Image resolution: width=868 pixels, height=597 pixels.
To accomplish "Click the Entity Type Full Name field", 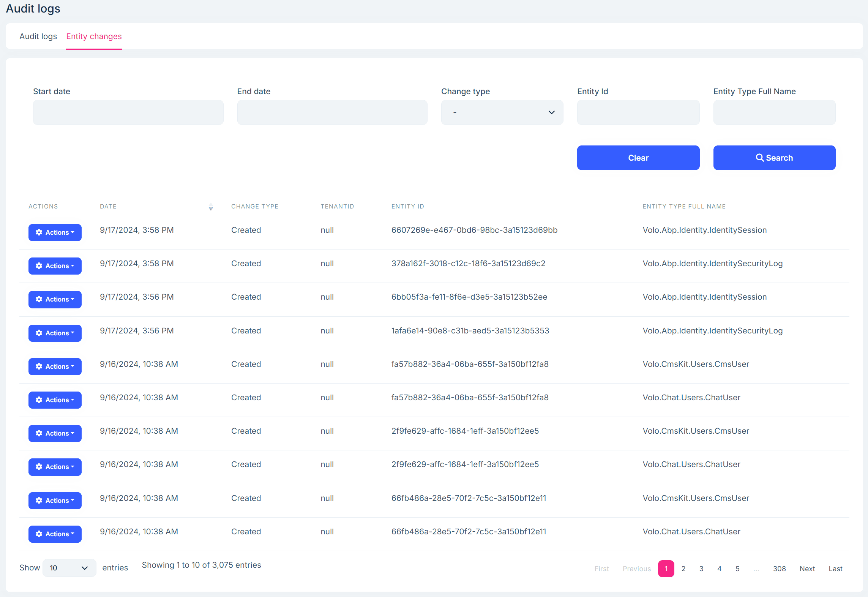I will click(x=774, y=112).
